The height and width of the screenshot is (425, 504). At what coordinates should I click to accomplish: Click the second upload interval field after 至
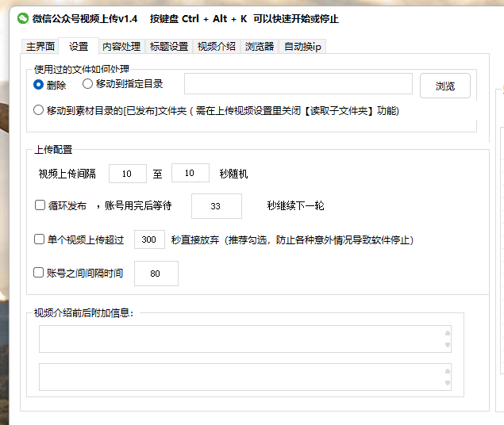pyautogui.click(x=190, y=173)
